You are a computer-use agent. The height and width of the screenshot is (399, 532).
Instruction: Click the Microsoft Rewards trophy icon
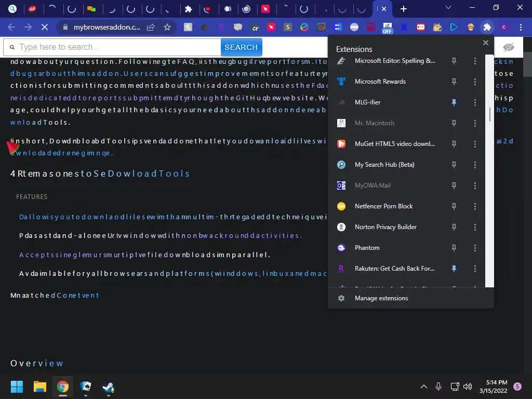coord(341,82)
